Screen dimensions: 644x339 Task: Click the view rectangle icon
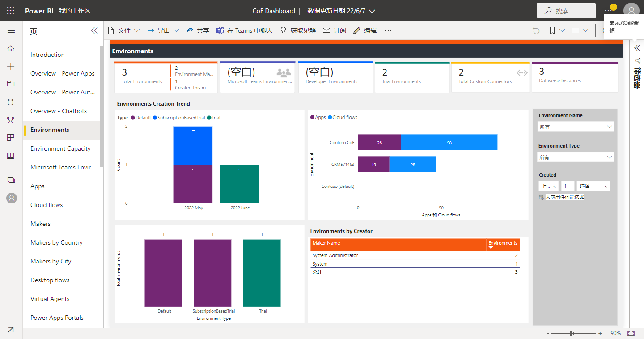tap(576, 30)
